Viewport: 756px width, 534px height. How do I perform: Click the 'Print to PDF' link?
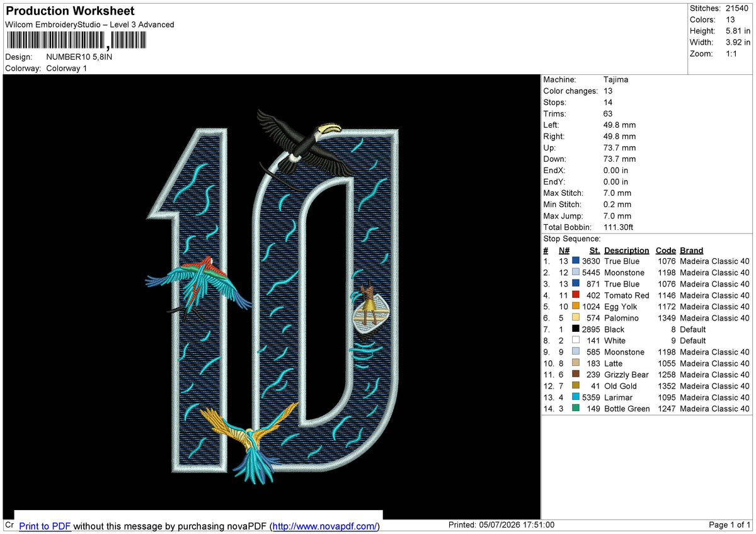coord(45,526)
